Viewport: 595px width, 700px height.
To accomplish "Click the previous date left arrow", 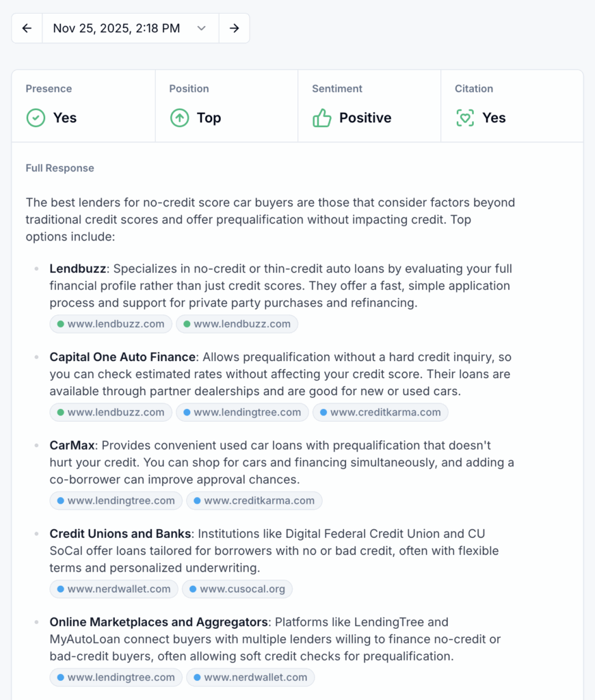I will [27, 28].
